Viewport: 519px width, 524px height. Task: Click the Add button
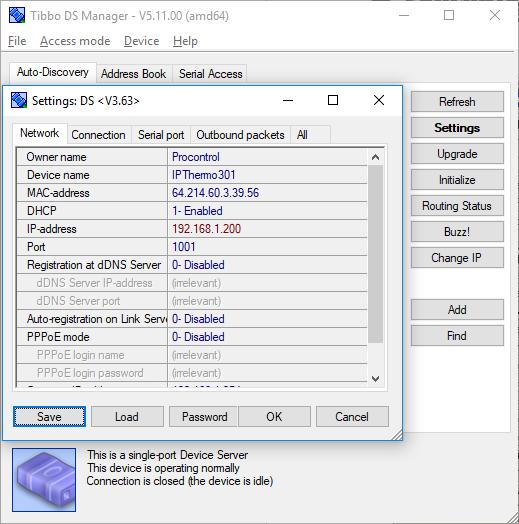click(x=457, y=310)
